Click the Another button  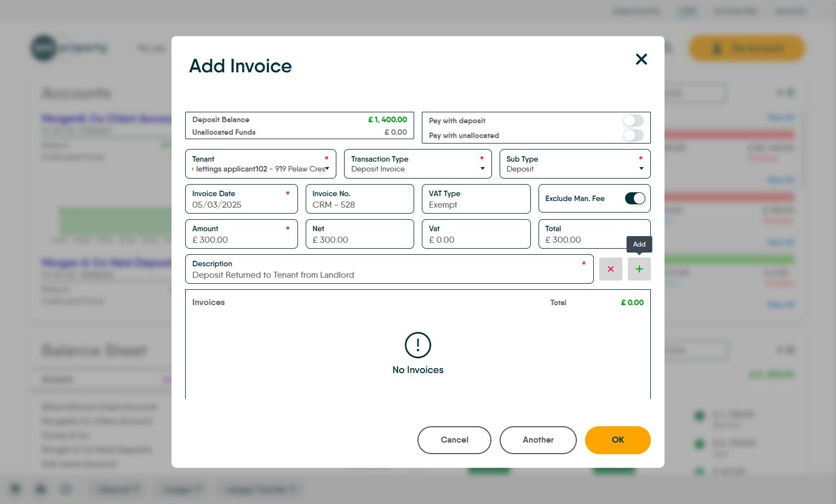click(x=538, y=440)
